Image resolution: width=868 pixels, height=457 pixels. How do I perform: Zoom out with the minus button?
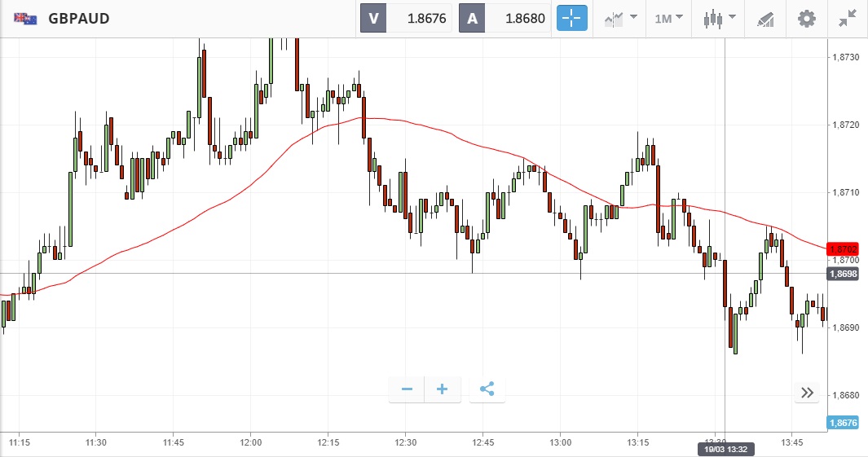(x=407, y=389)
